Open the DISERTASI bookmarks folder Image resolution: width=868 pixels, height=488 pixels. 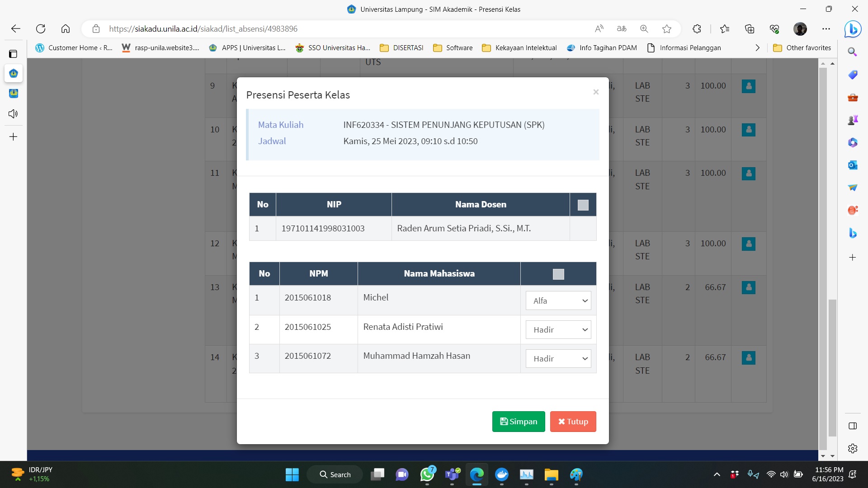401,48
